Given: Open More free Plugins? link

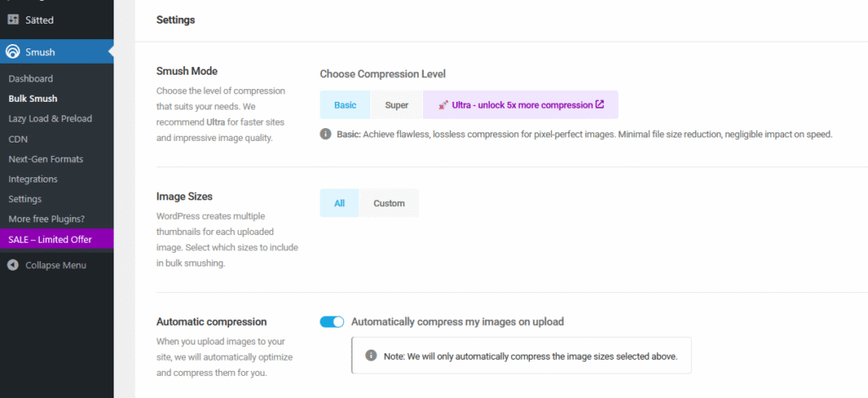Looking at the screenshot, I should [x=47, y=219].
